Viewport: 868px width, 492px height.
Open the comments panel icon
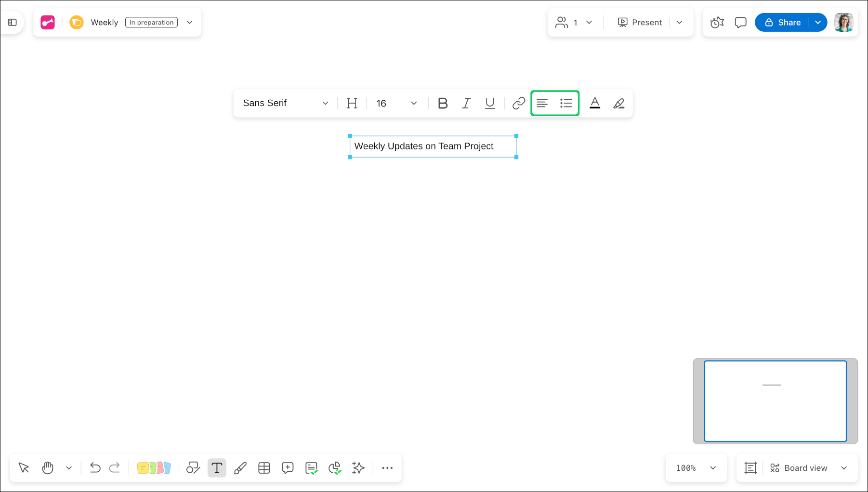tap(740, 23)
